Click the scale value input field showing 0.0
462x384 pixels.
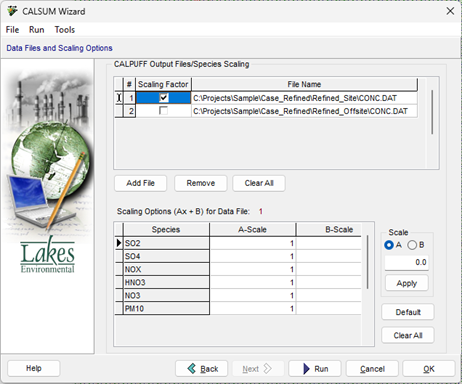[x=407, y=263]
